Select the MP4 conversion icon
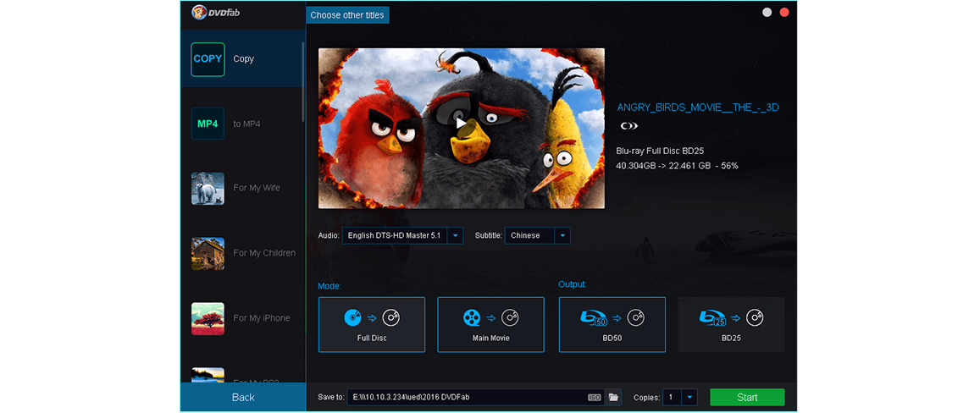This screenshot has width=980, height=413. (208, 124)
